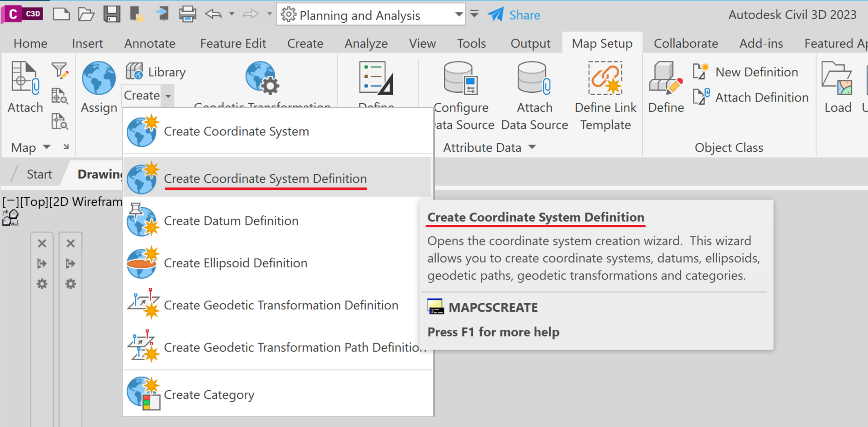The image size is (868, 427).
Task: Open the Planning and Analysis workspace dropdown
Action: (459, 15)
